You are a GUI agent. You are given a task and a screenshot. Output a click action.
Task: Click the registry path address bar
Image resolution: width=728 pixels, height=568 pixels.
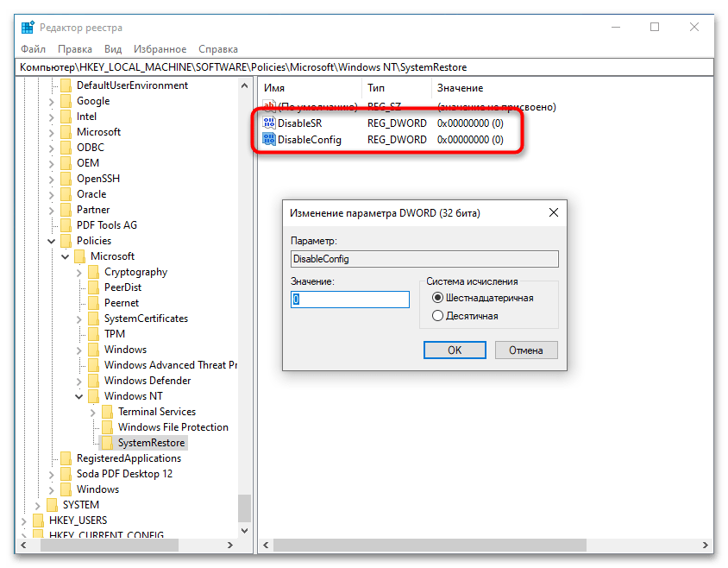point(365,67)
